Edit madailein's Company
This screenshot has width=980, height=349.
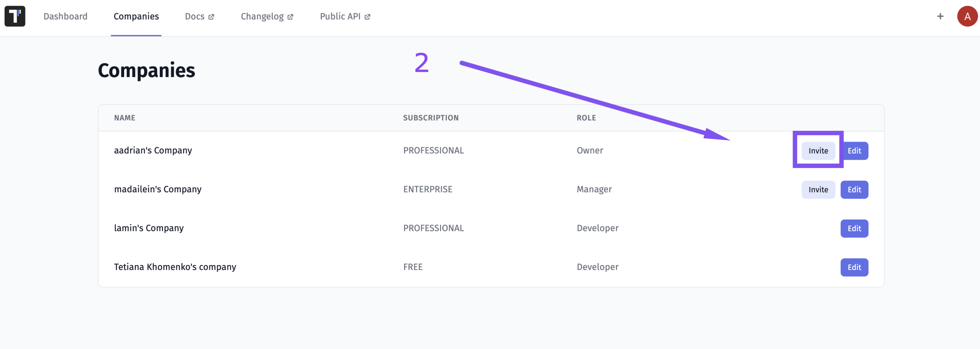[x=854, y=190]
